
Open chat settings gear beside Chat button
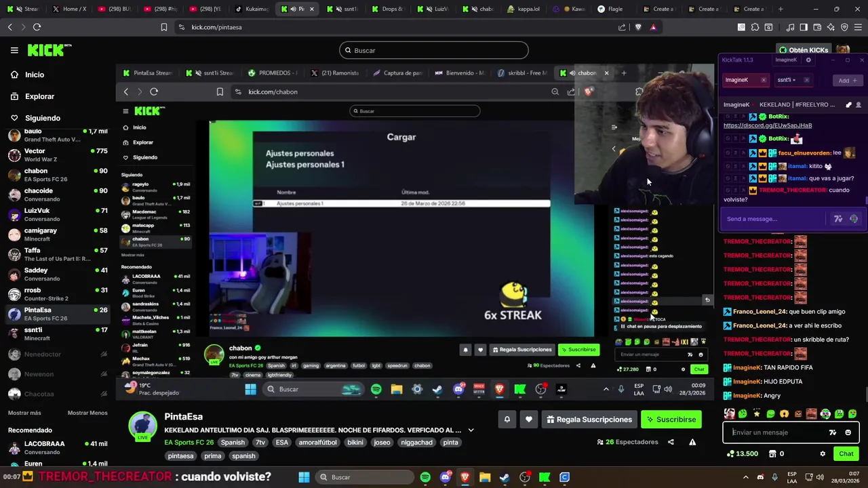[x=823, y=454]
